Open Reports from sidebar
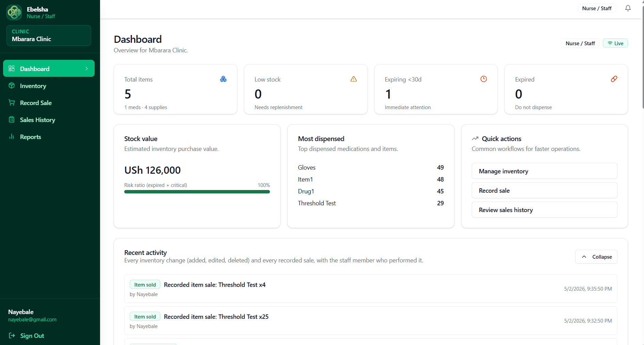 pyautogui.click(x=49, y=137)
